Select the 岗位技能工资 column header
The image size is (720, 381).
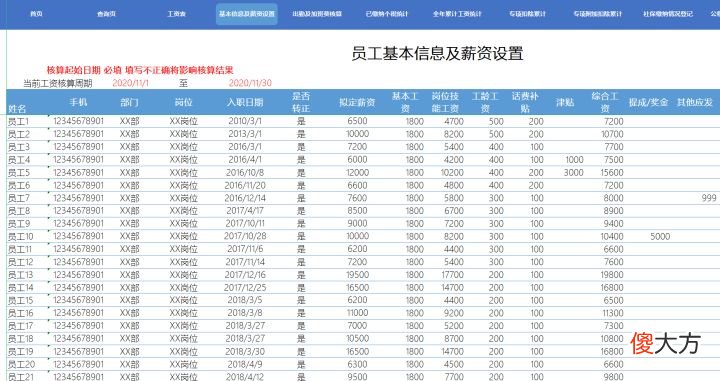(445, 102)
